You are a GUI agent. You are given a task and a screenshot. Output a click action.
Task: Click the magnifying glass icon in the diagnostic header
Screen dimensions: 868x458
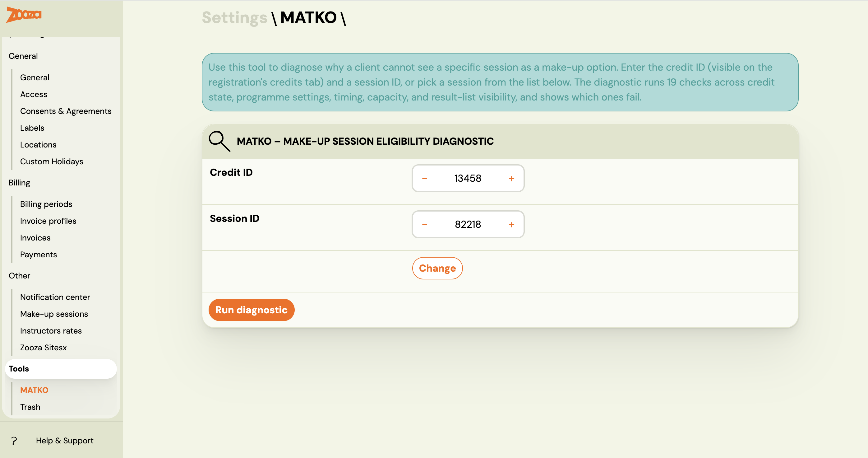pos(219,141)
